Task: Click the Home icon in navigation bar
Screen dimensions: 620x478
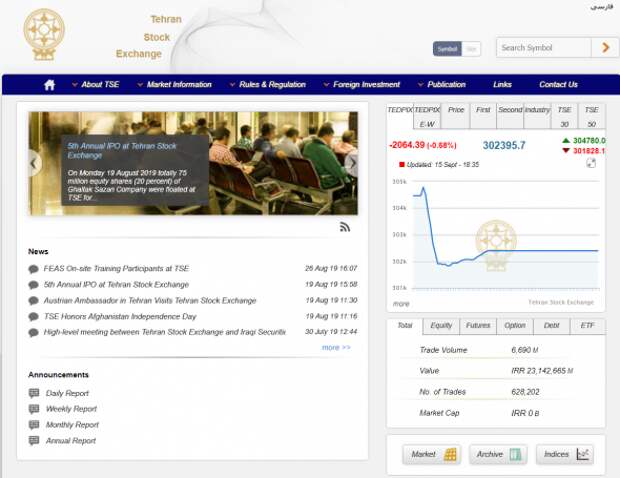Action: 49,85
